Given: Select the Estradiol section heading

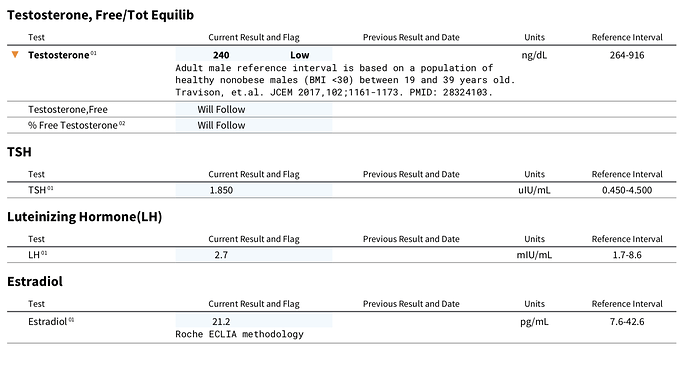Looking at the screenshot, I should [x=35, y=281].
